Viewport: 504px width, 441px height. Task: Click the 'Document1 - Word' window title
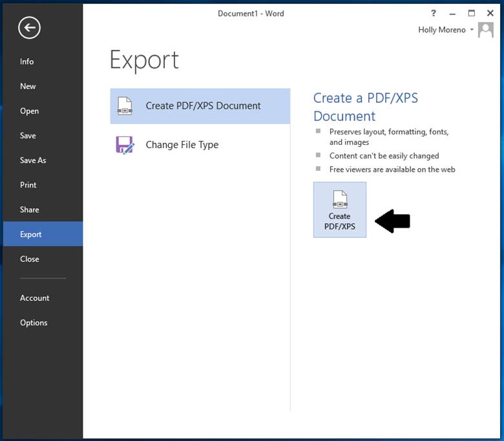pyautogui.click(x=251, y=14)
